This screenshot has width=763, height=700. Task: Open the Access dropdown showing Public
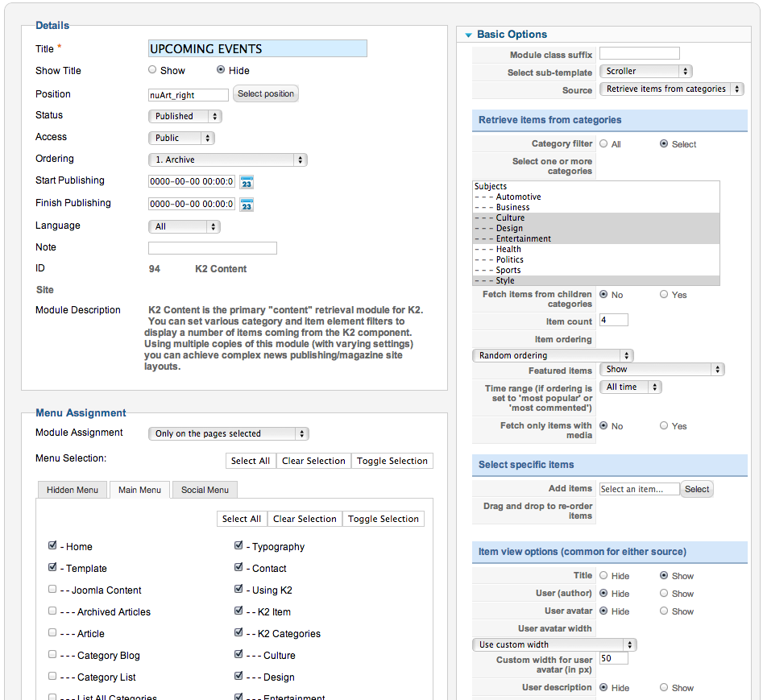click(x=181, y=139)
